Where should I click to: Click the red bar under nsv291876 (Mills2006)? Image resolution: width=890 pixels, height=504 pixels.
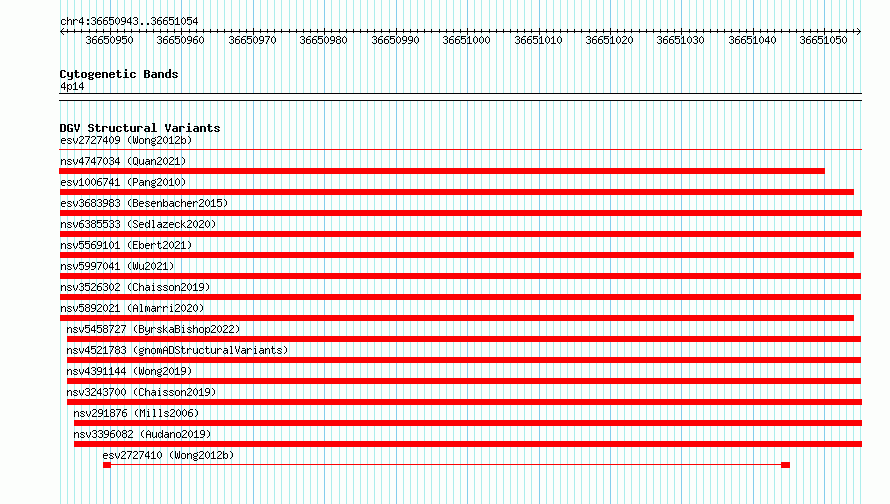pos(468,423)
